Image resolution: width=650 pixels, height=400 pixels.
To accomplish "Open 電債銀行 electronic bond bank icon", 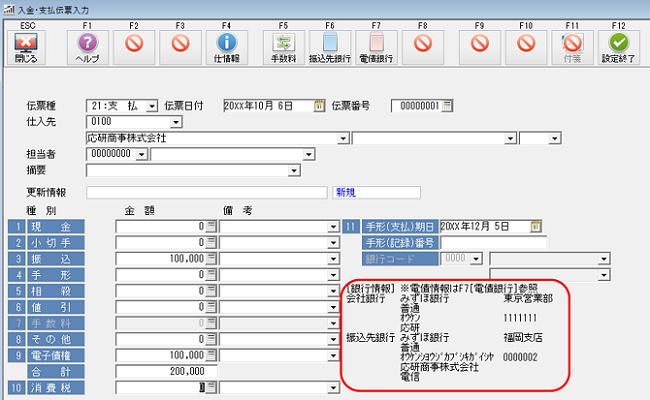I will tap(377, 44).
